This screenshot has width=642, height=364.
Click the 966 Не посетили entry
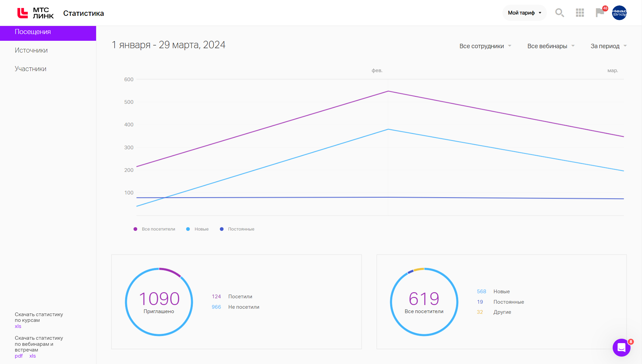pos(235,307)
